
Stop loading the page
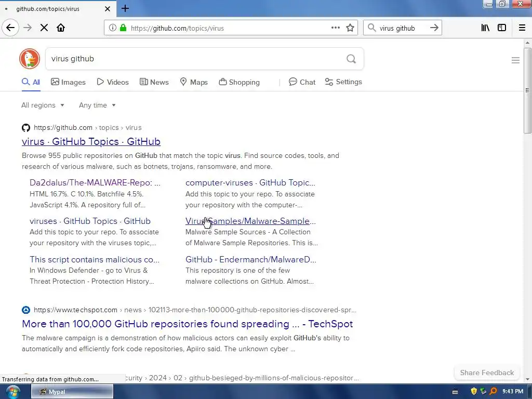(x=44, y=28)
